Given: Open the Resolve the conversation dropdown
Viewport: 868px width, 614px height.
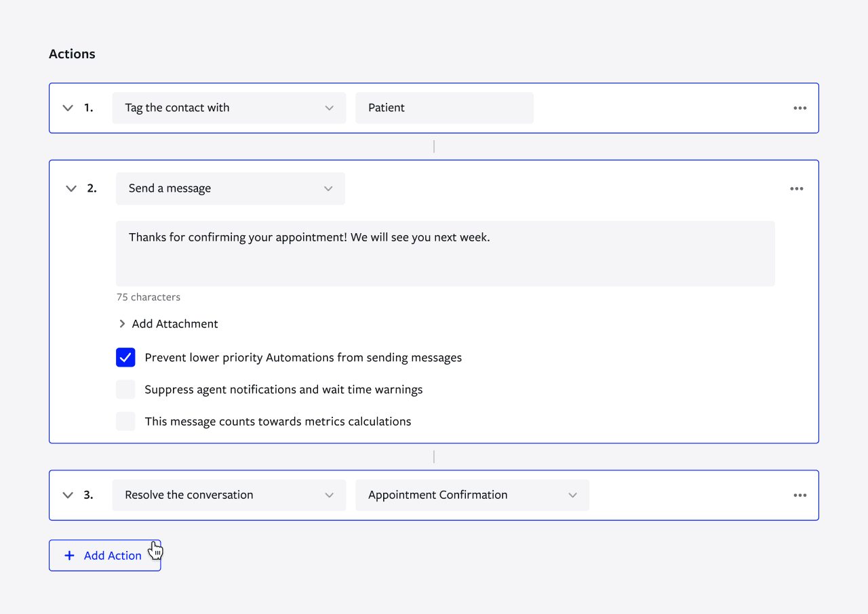Looking at the screenshot, I should pyautogui.click(x=229, y=495).
